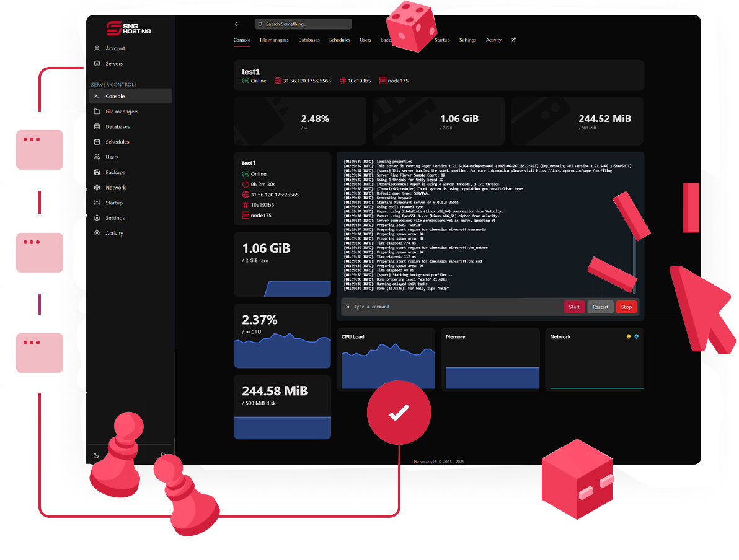Screen dimensions: 739x560
Task: Focus the Type a command input
Action: point(453,307)
